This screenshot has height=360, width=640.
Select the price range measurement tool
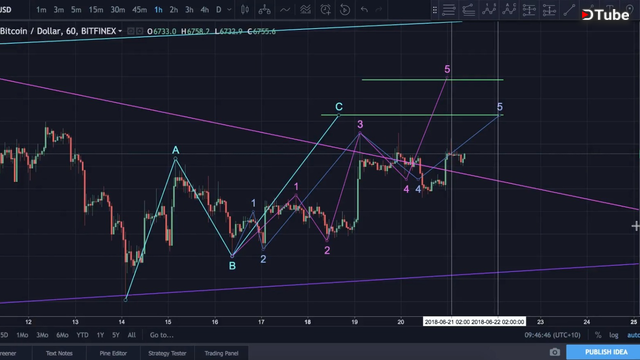click(x=529, y=10)
